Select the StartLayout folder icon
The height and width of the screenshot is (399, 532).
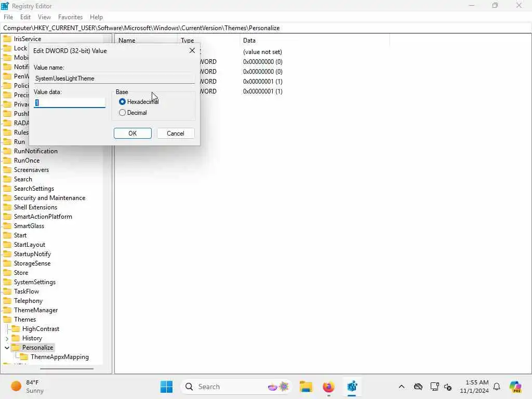[x=7, y=245]
